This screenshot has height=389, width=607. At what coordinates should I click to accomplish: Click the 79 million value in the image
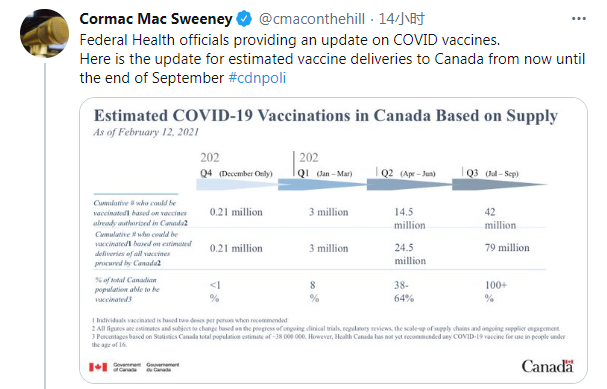[507, 247]
